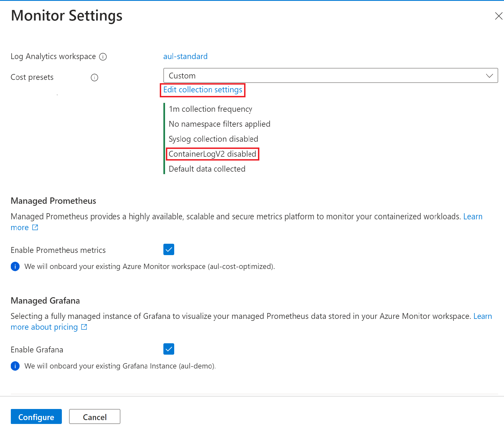Click the Syslog collection disabled text

(x=213, y=139)
